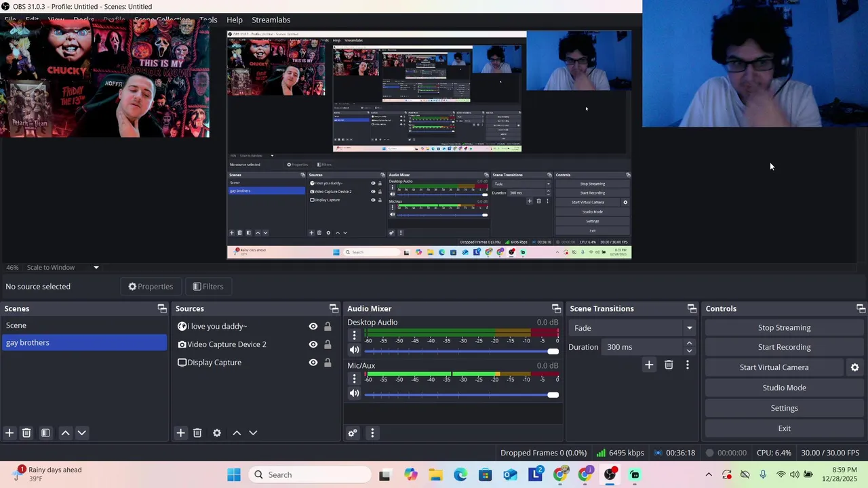Enter Studio Mode
The height and width of the screenshot is (488, 868).
click(x=784, y=388)
